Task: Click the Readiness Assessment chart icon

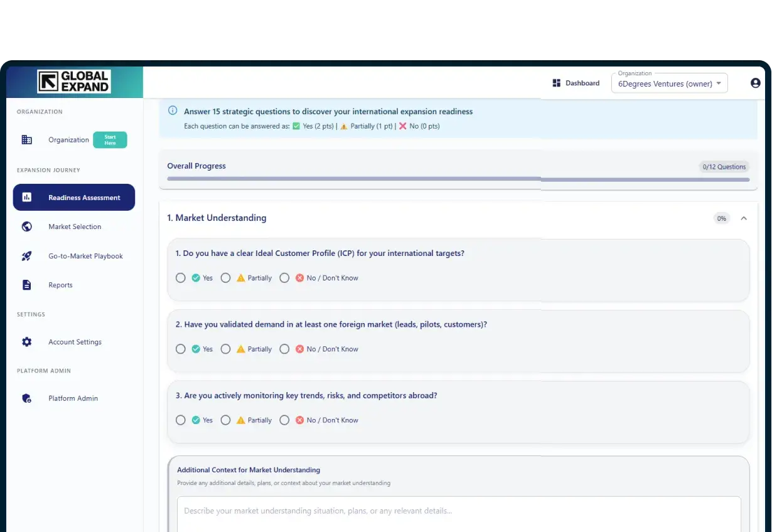Action: (x=26, y=198)
